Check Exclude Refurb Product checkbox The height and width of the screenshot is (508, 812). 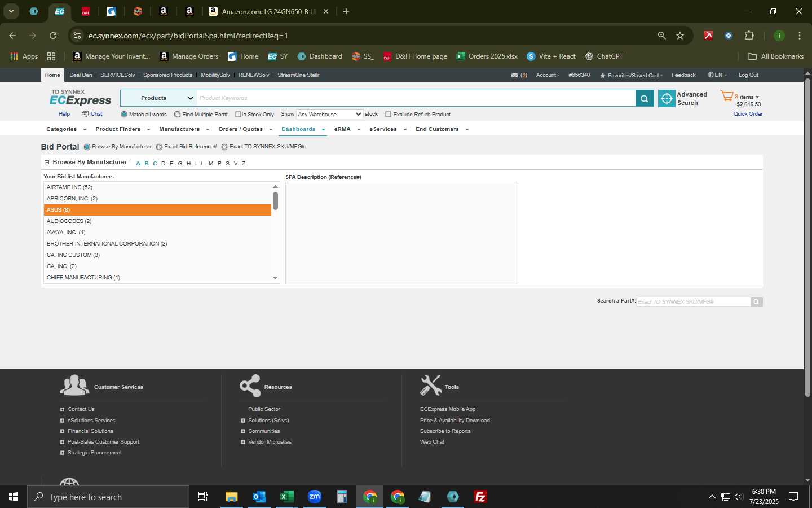pyautogui.click(x=388, y=114)
